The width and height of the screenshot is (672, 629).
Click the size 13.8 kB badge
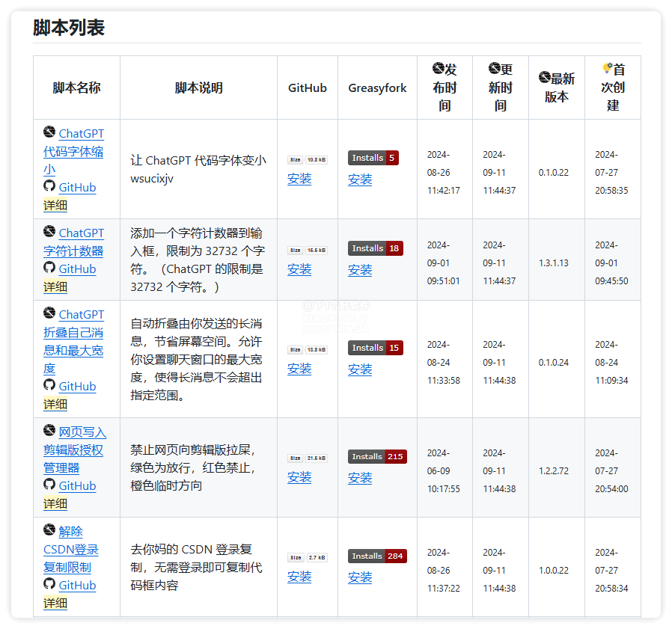point(308,349)
